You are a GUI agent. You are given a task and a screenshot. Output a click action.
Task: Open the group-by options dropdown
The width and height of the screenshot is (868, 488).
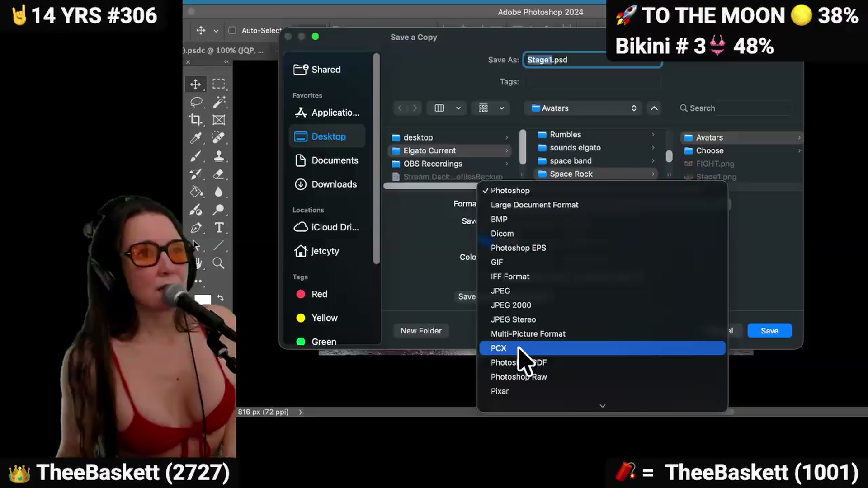tap(491, 108)
